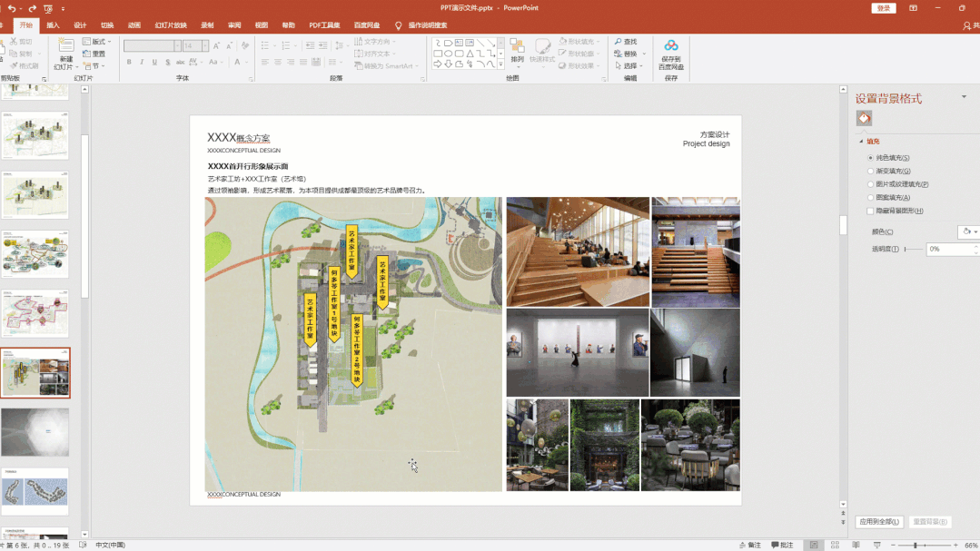The width and height of the screenshot is (980, 551).
Task: Click the lightbulb 操作说明搜索 icon
Action: click(x=398, y=25)
